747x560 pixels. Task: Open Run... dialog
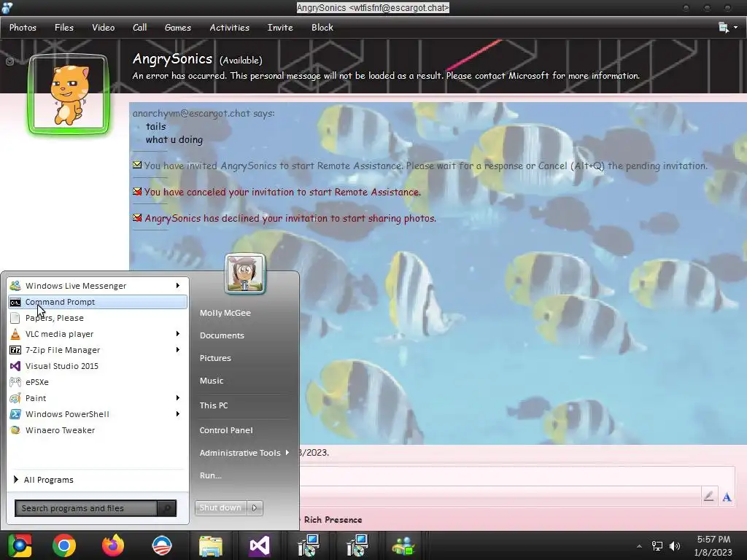pos(211,475)
